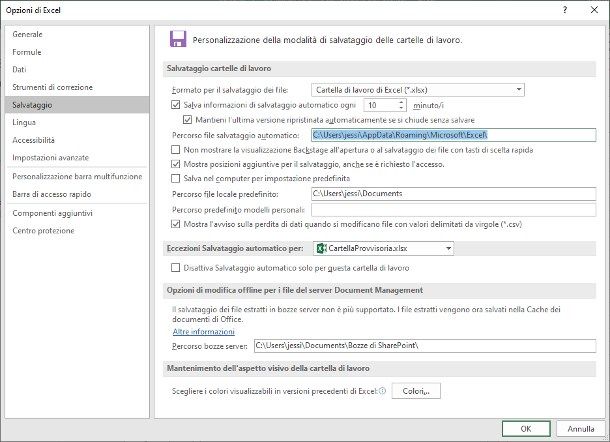
Task: Click the 'Percorso file locale predefinito:' label
Action: pyautogui.click(x=225, y=194)
